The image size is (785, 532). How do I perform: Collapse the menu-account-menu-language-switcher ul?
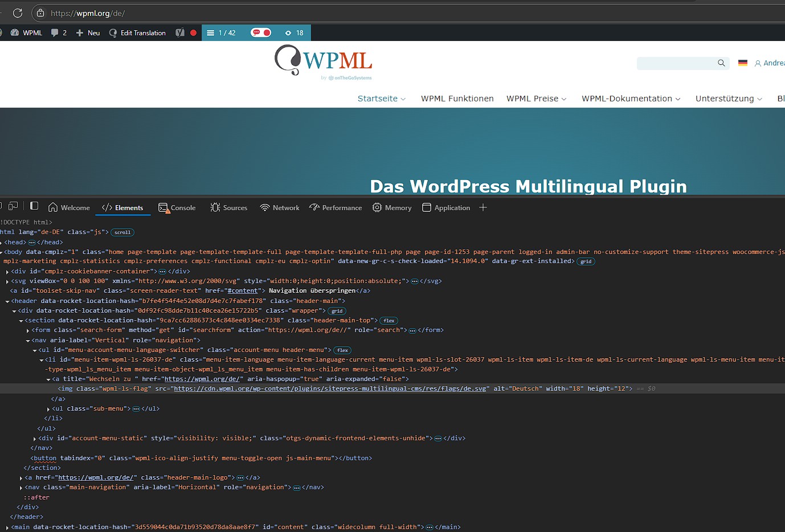click(35, 350)
